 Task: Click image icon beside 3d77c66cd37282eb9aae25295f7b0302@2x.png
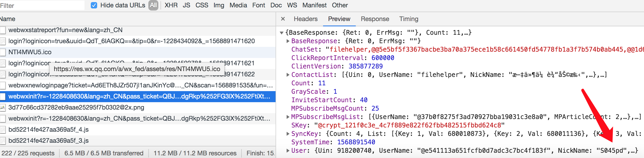pyautogui.click(x=3, y=107)
